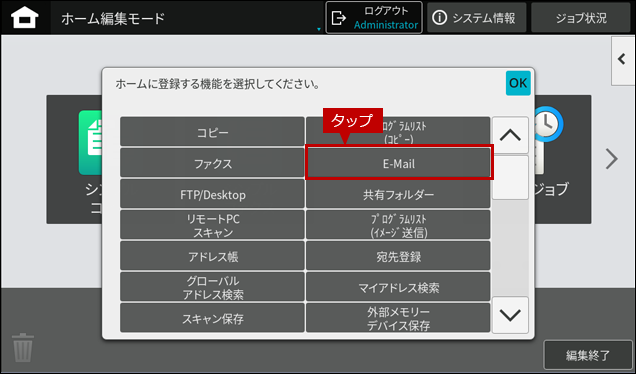Select the E-Mail function

coord(399,163)
